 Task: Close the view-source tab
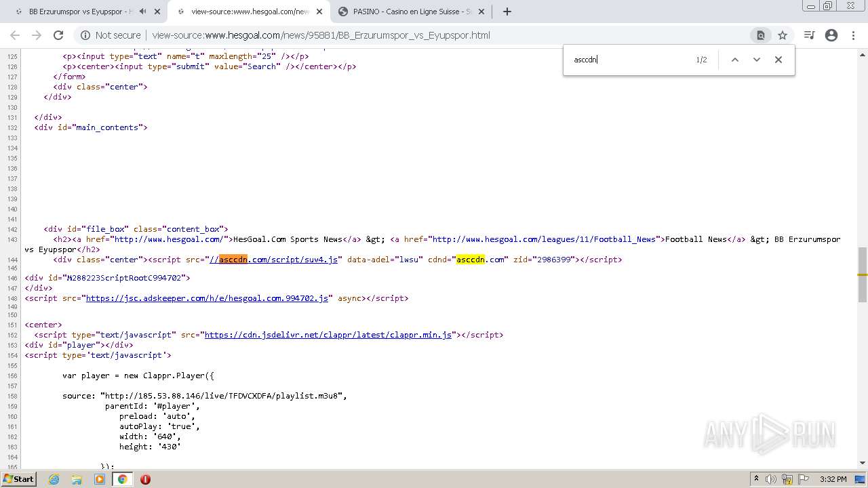pyautogui.click(x=319, y=12)
